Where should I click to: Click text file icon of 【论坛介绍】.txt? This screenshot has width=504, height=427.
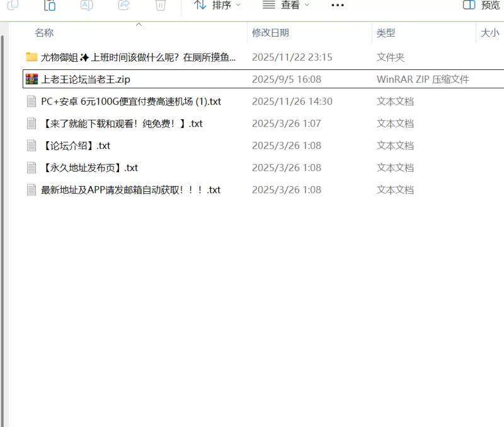point(31,146)
